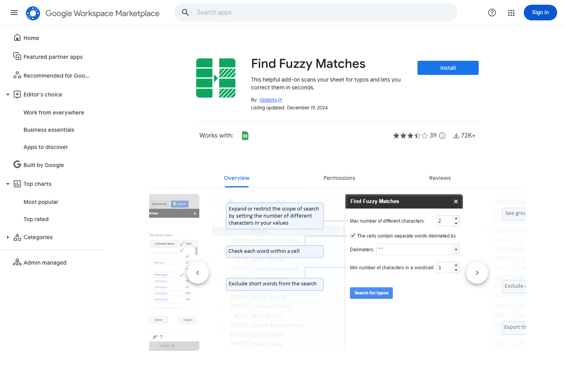Click the min characters number field
This screenshot has height=392, width=565.
click(x=448, y=268)
